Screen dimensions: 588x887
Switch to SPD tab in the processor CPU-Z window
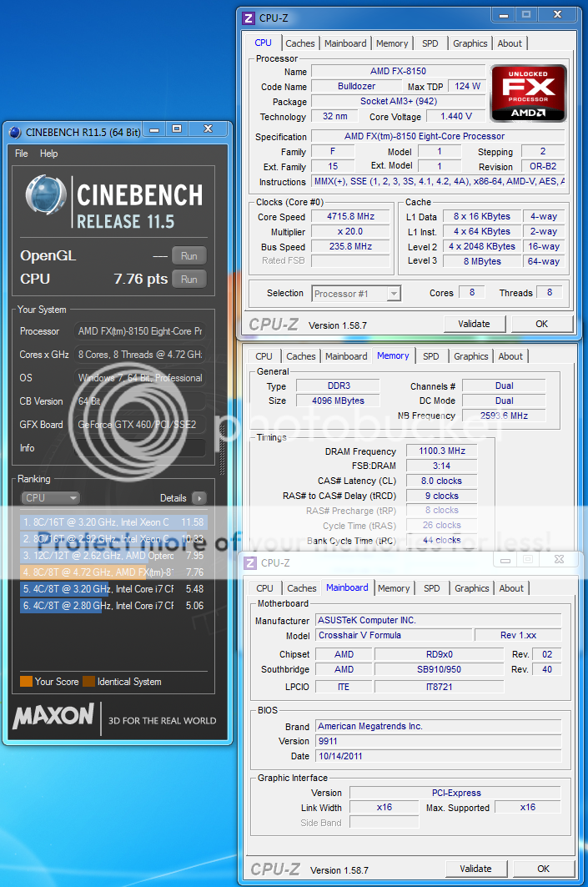(x=430, y=43)
